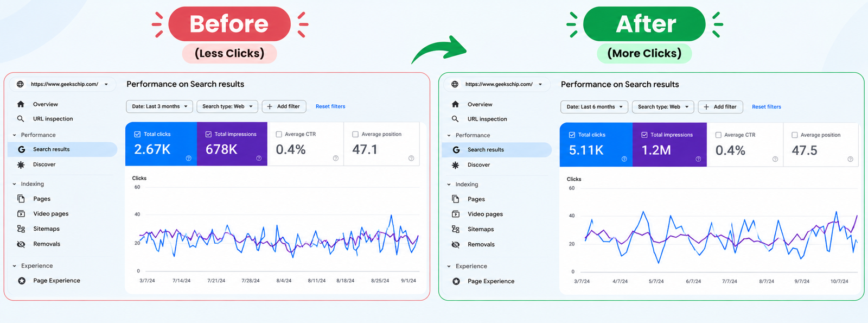
Task: Click Add filter button in After panel
Action: pos(720,107)
